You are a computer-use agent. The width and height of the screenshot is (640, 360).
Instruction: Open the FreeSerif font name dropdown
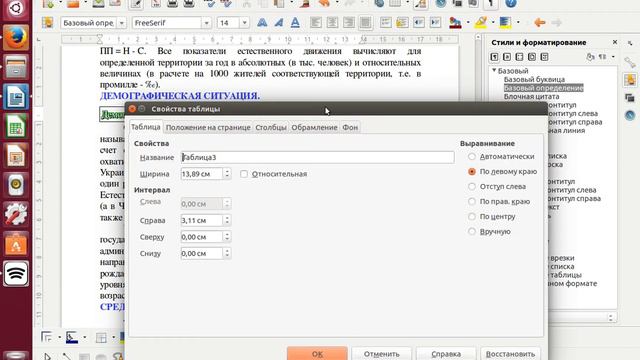tap(206, 23)
